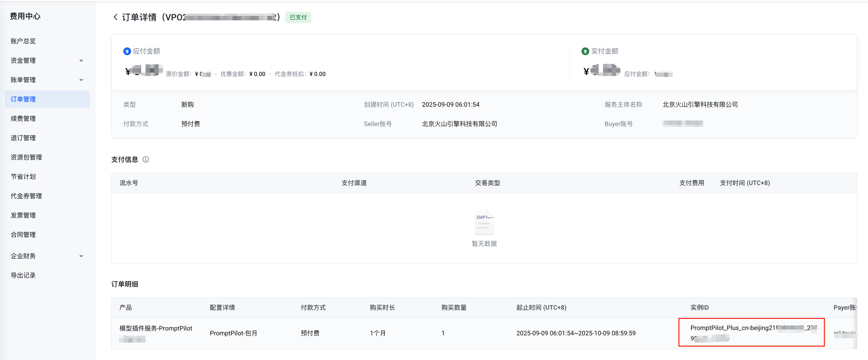
Task: Open 退订管理 from the sidebar
Action: point(23,138)
